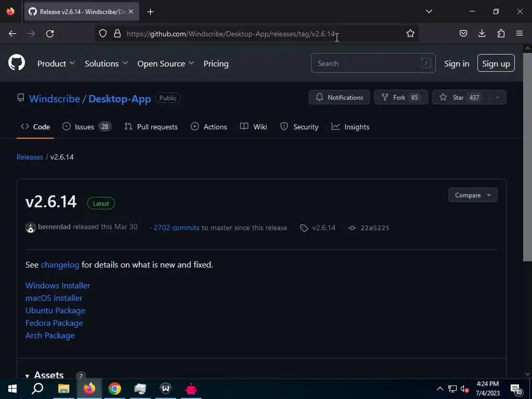
Task: Open the list all tabs dropdown
Action: pyautogui.click(x=429, y=11)
